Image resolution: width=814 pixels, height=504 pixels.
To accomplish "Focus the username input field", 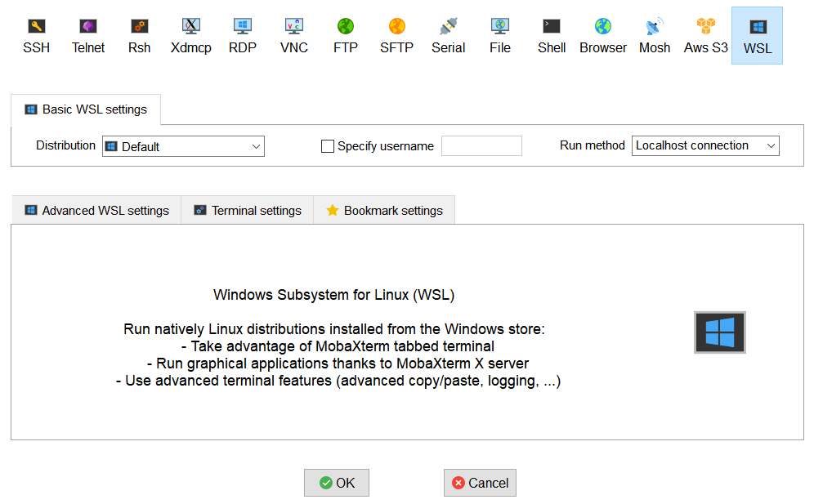I will pos(481,146).
